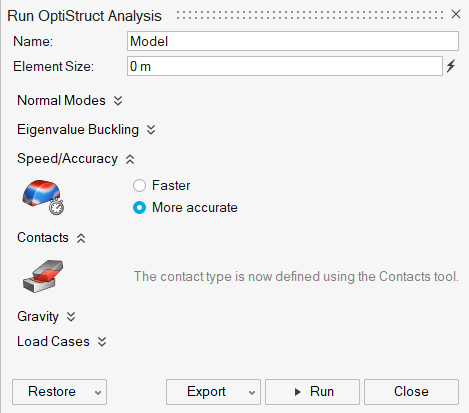Image resolution: width=469 pixels, height=413 pixels.
Task: Select the More accurate radio option
Action: 139,208
